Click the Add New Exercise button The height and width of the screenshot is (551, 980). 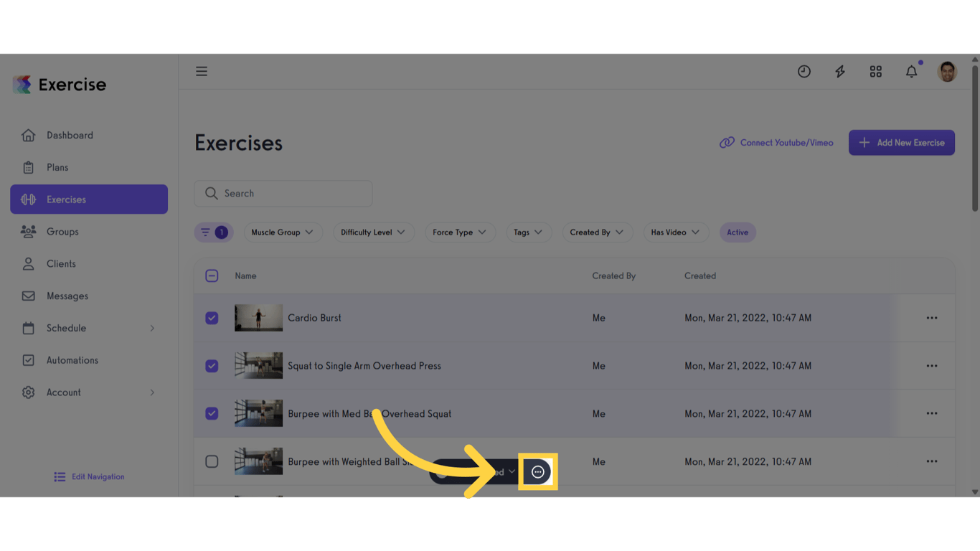(902, 143)
